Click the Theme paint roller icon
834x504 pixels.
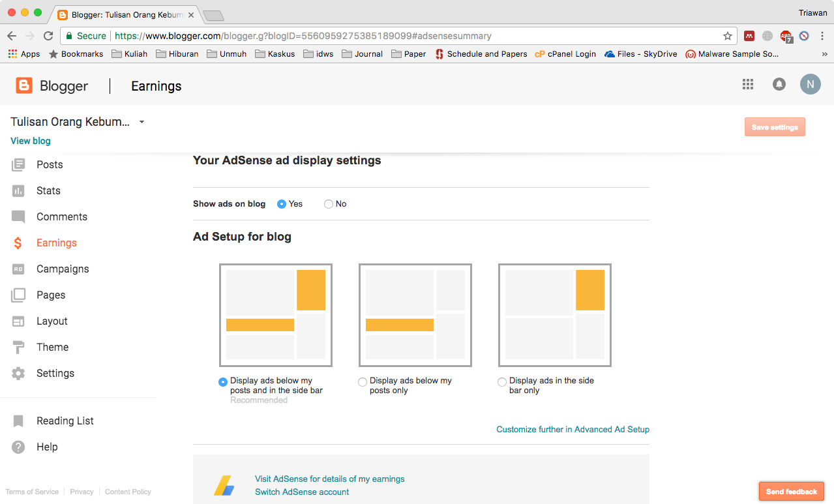point(18,348)
